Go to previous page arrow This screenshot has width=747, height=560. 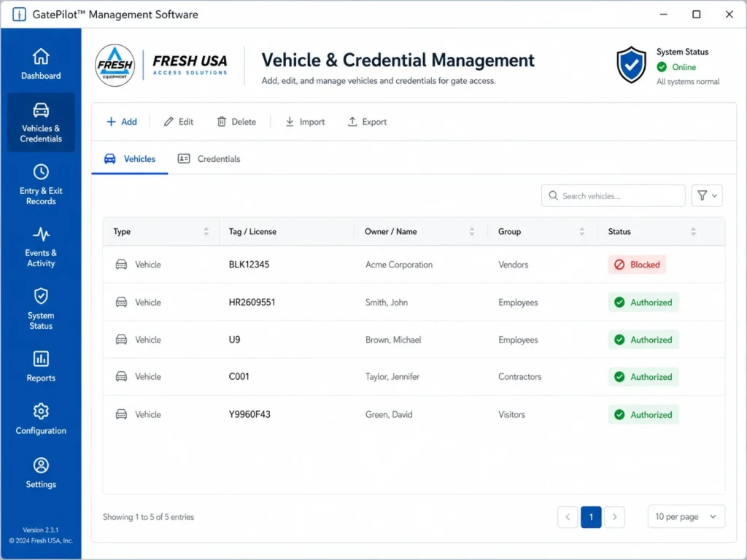[x=568, y=517]
